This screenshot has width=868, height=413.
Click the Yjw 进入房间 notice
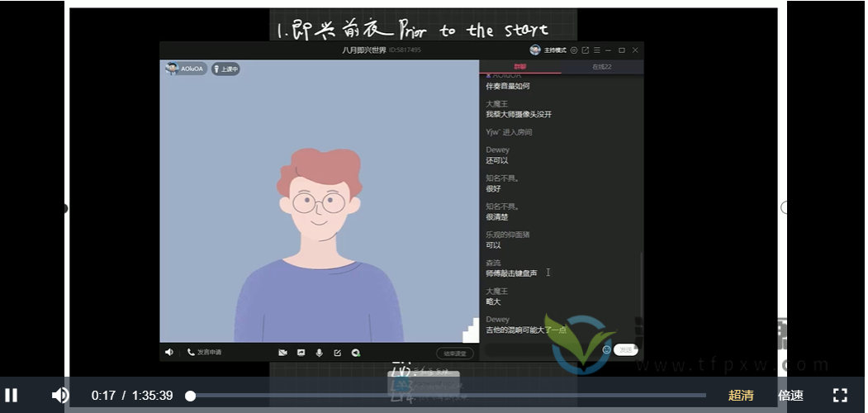click(x=509, y=132)
